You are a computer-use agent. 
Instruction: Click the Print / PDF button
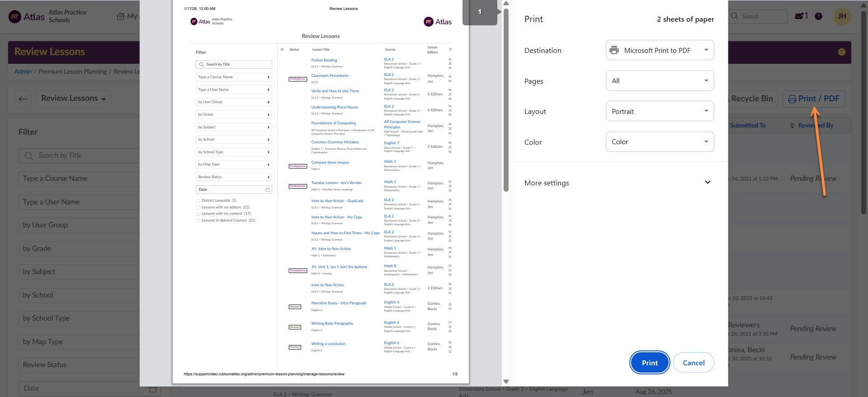(x=813, y=99)
